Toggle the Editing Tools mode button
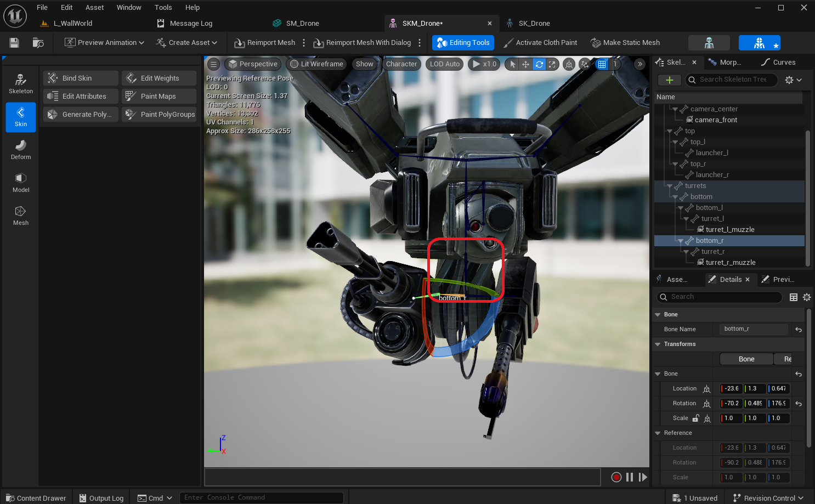Viewport: 815px width, 504px height. point(463,43)
